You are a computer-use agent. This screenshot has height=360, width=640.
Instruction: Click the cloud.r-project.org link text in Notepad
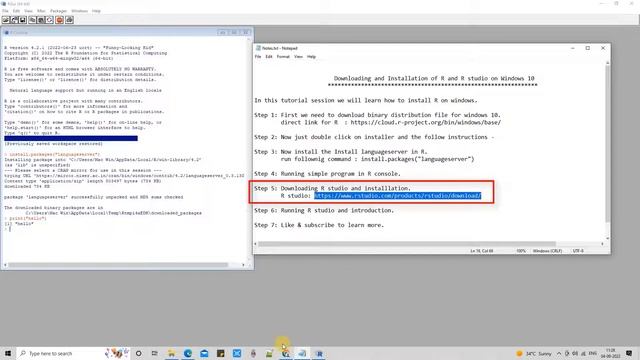click(x=426, y=122)
